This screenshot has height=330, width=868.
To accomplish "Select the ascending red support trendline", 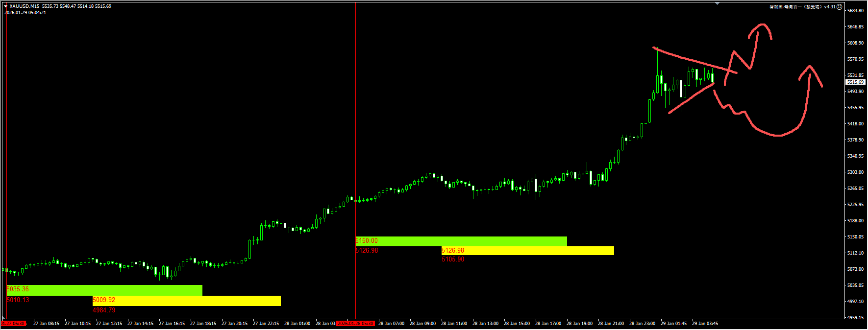I will pyautogui.click(x=691, y=99).
